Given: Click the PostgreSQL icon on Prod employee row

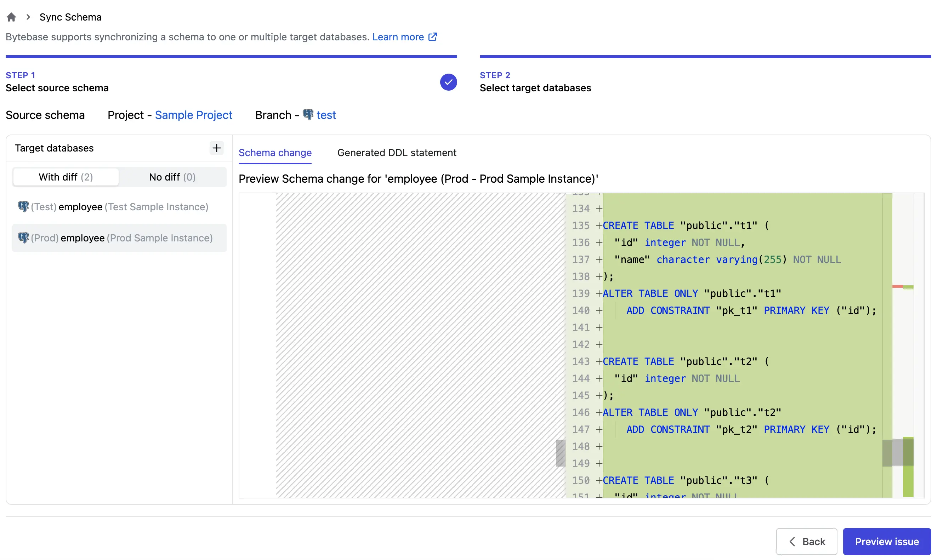Looking at the screenshot, I should pos(23,238).
